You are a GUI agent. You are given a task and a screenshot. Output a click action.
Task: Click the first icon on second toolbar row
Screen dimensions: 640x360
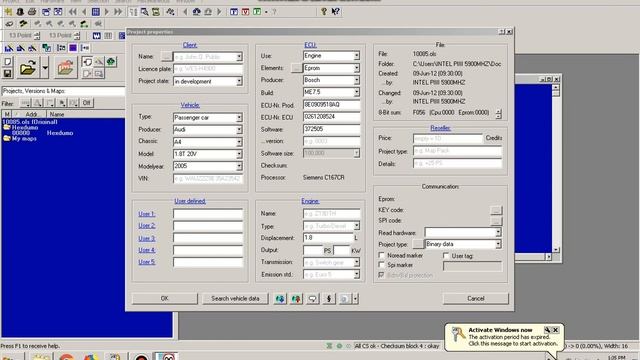10,24
